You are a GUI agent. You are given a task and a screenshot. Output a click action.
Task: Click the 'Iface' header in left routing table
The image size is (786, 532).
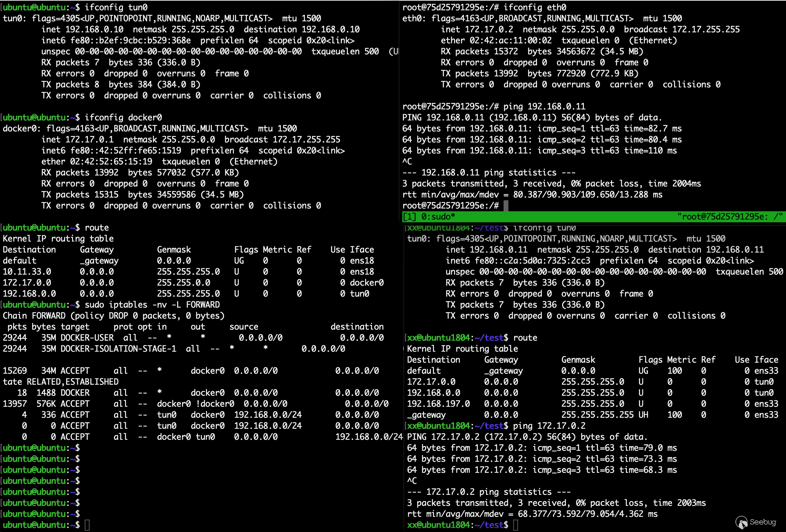(362, 249)
